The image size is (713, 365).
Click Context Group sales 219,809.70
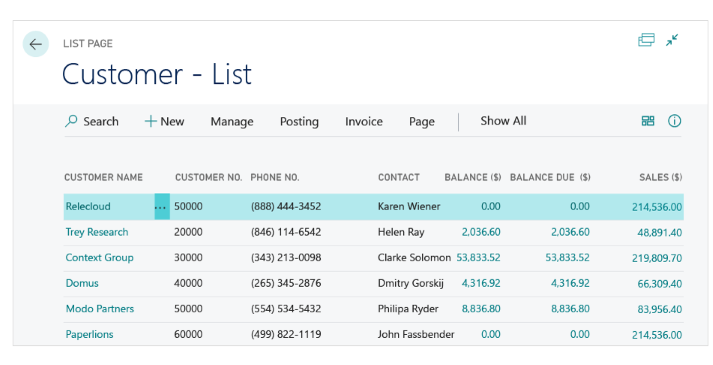pos(657,258)
